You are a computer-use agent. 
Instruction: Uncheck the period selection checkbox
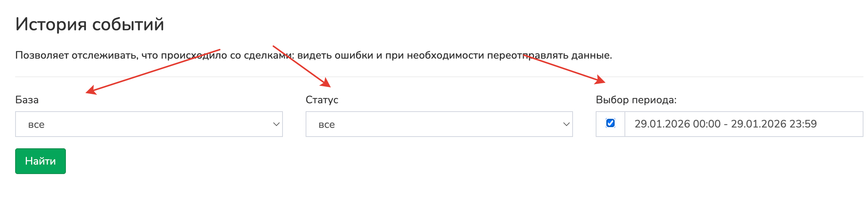610,123
